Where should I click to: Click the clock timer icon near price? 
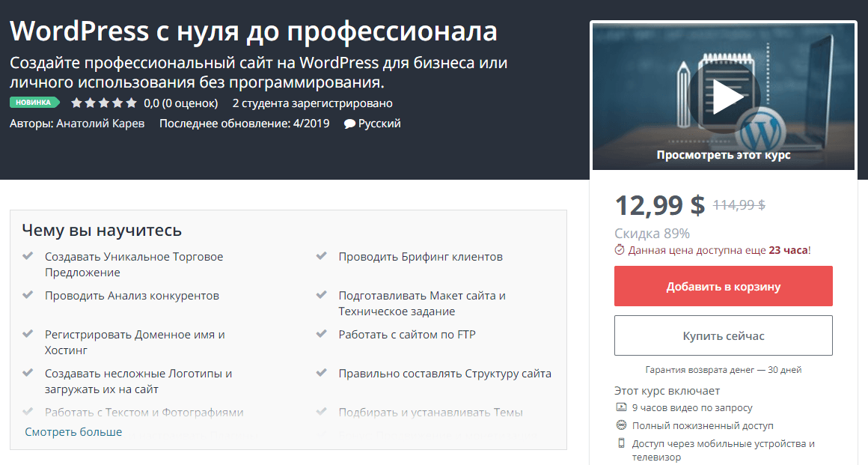coord(620,250)
